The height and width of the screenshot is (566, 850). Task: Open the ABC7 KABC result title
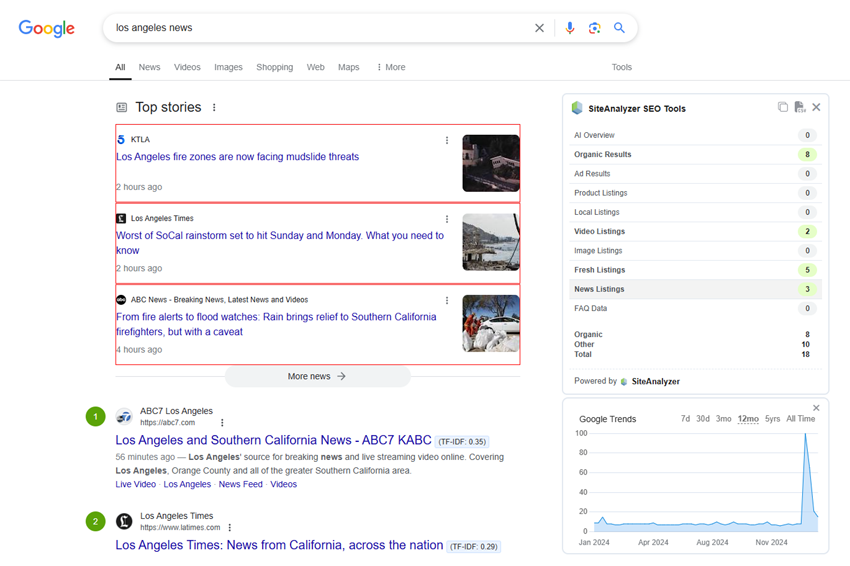pos(273,440)
